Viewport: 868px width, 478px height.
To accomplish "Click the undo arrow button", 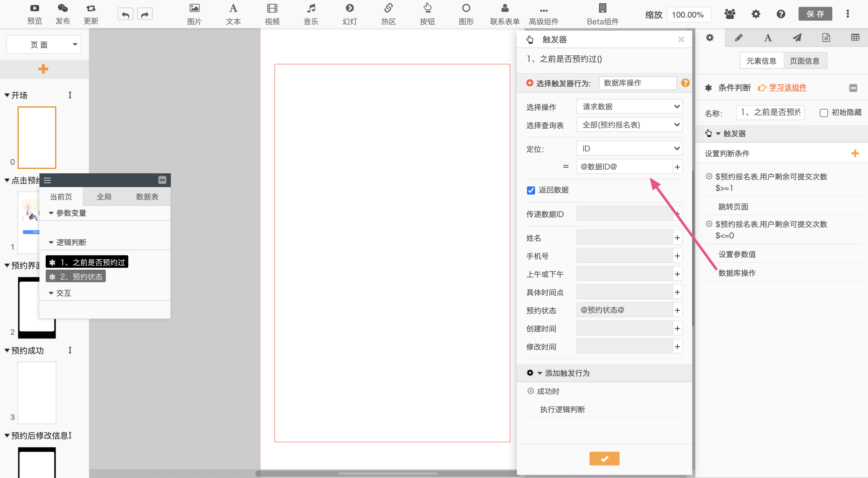I will pyautogui.click(x=125, y=14).
